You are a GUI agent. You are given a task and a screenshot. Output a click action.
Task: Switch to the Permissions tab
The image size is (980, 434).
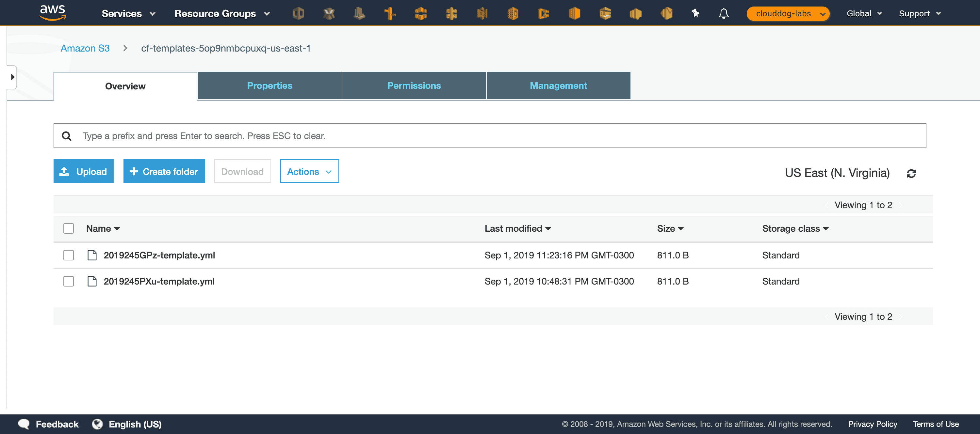pos(414,85)
